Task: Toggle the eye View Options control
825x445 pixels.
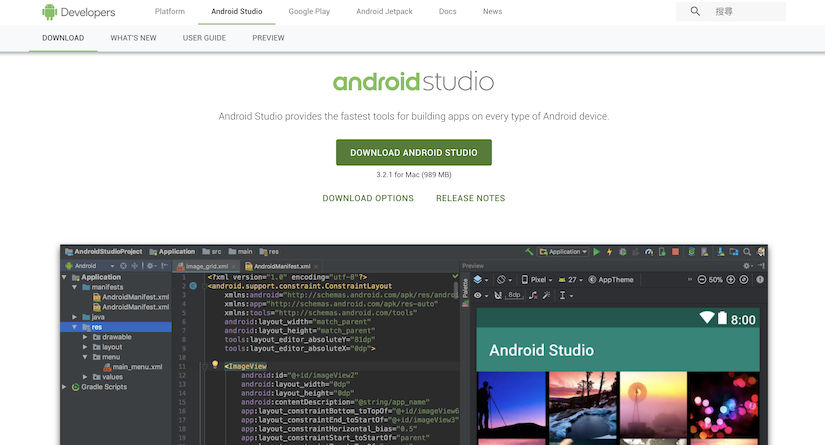Action: tap(480, 296)
